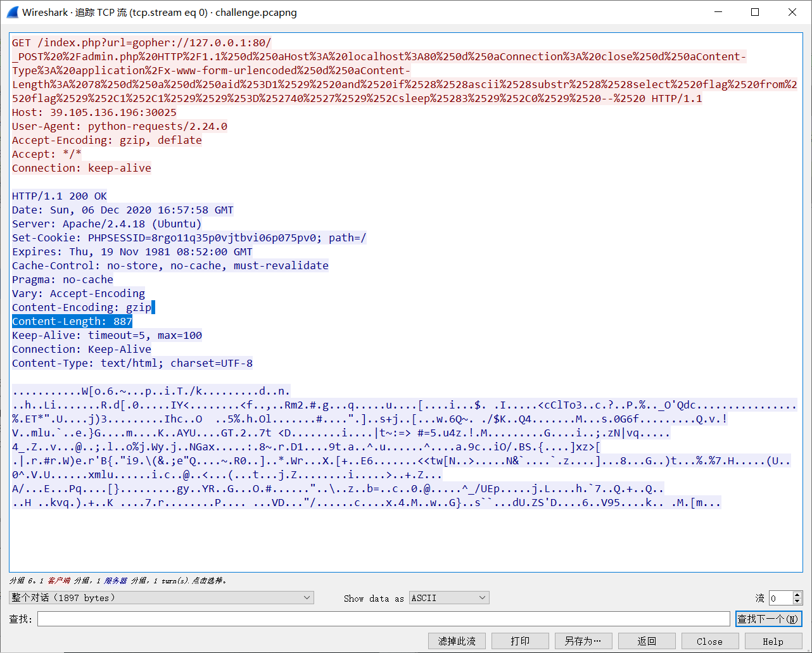
Task: Open the 整个对话 (1897 bytes) conversation dropdown
Action: (162, 598)
